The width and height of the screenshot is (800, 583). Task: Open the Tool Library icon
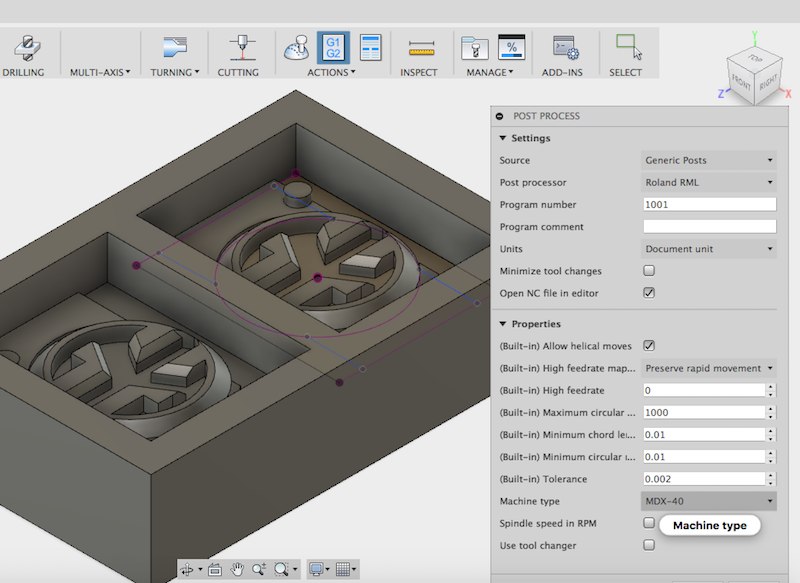click(x=474, y=48)
